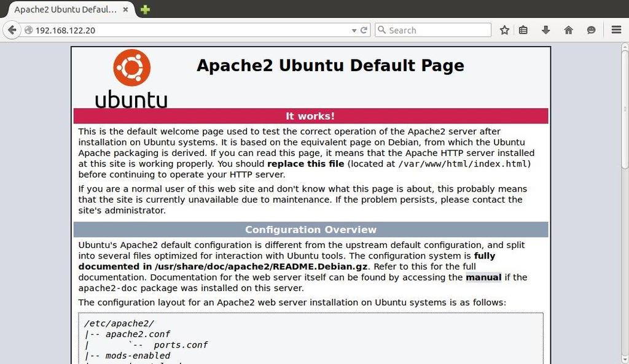Open a new tab with the plus icon
Image resolution: width=629 pixels, height=364 pixels.
pyautogui.click(x=145, y=10)
